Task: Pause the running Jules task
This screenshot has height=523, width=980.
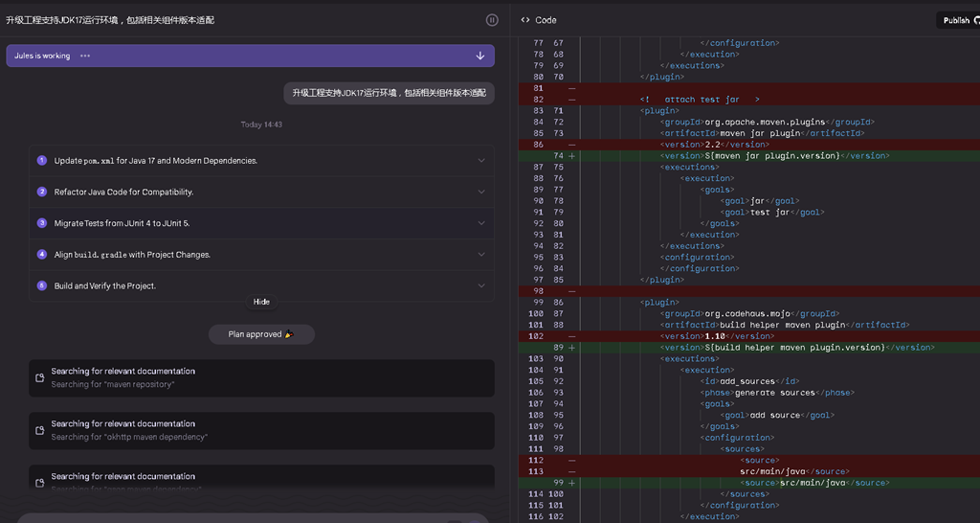Action: (x=492, y=20)
